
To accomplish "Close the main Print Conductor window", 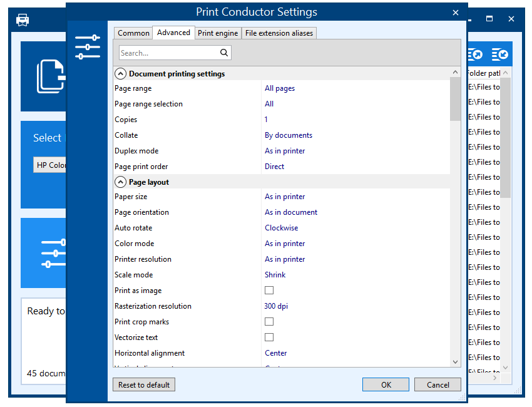I will (511, 19).
